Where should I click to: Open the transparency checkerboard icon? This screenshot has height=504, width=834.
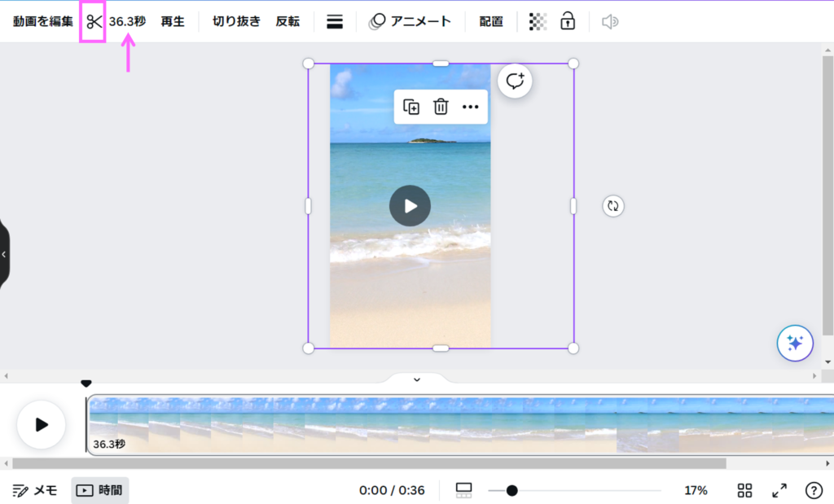(538, 22)
